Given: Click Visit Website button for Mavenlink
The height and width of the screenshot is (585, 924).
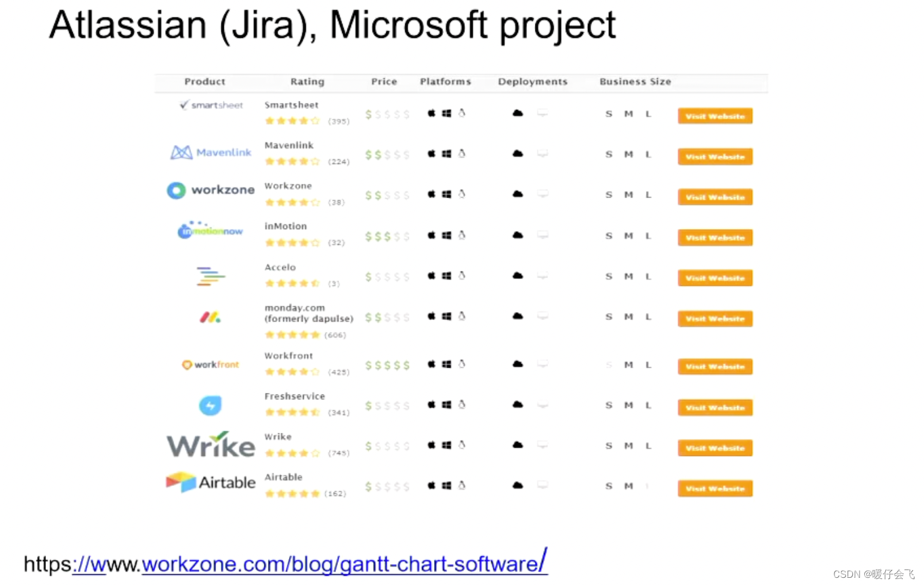Looking at the screenshot, I should [x=715, y=156].
